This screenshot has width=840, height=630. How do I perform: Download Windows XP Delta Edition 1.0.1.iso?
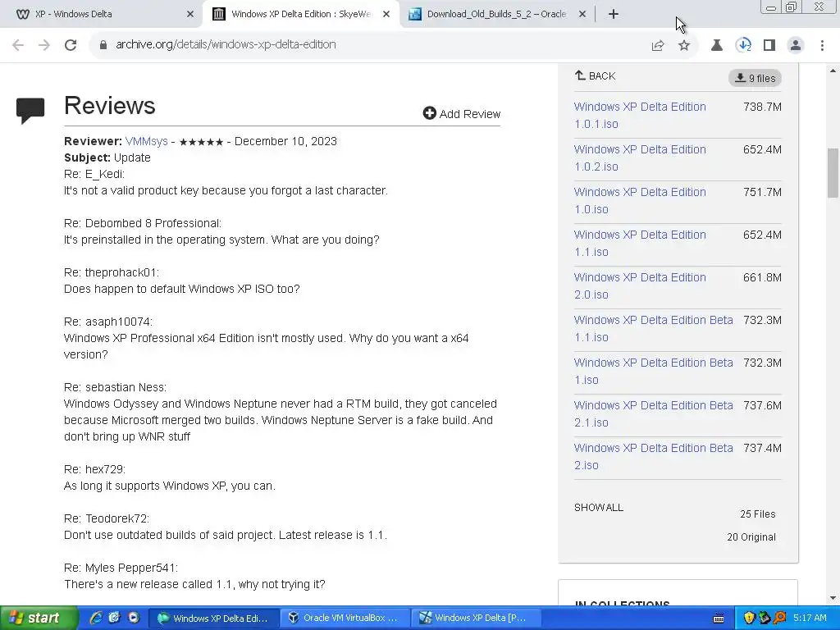pyautogui.click(x=640, y=115)
